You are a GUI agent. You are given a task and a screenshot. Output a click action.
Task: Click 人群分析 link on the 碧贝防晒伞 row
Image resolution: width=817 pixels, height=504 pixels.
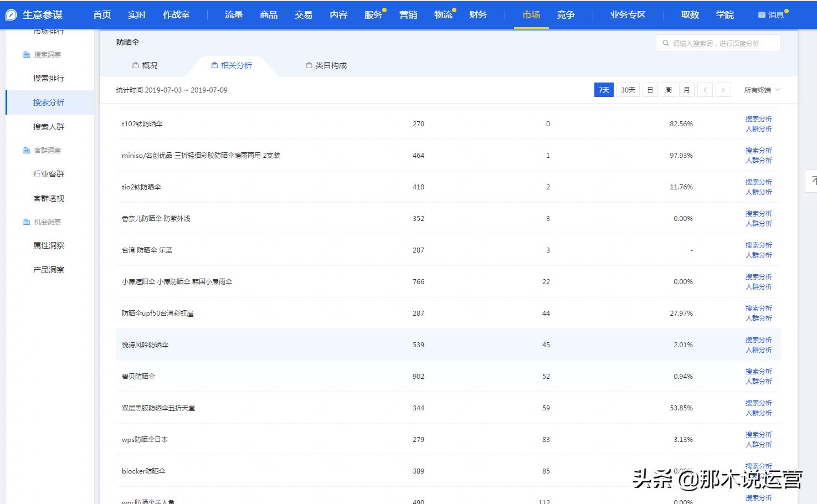tap(759, 381)
